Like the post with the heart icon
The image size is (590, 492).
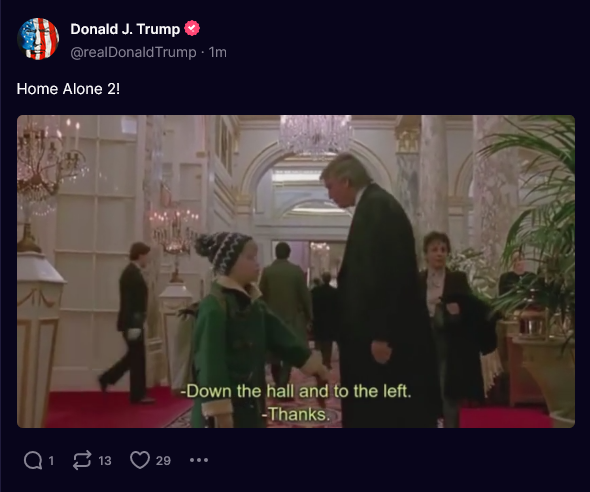140,460
